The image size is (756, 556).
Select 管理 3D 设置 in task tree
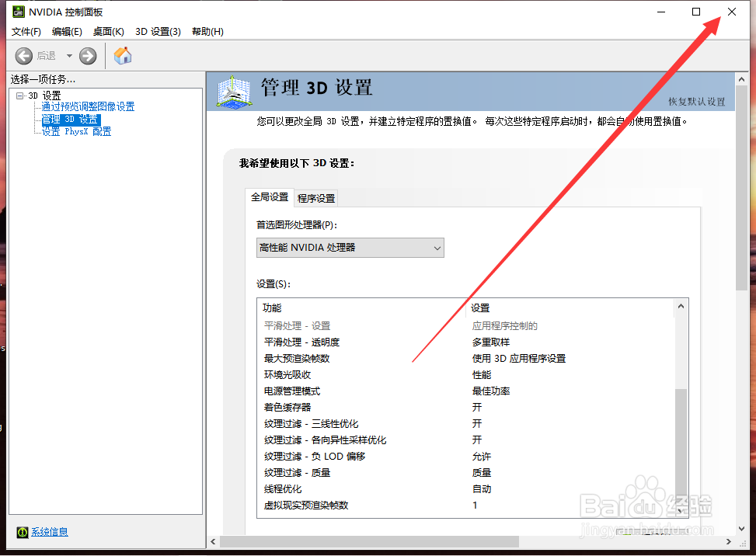71,119
